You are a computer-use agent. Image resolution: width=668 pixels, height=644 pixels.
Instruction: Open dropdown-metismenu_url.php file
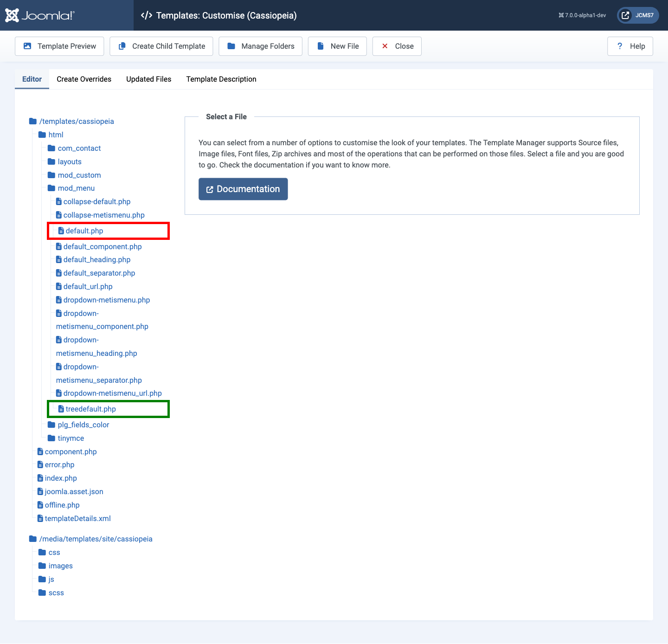pos(109,393)
